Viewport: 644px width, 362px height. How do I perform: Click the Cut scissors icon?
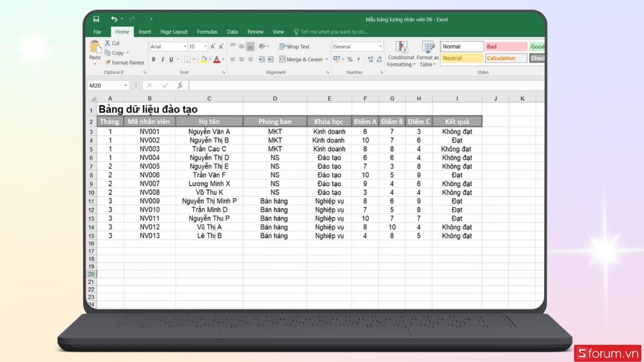tap(108, 43)
